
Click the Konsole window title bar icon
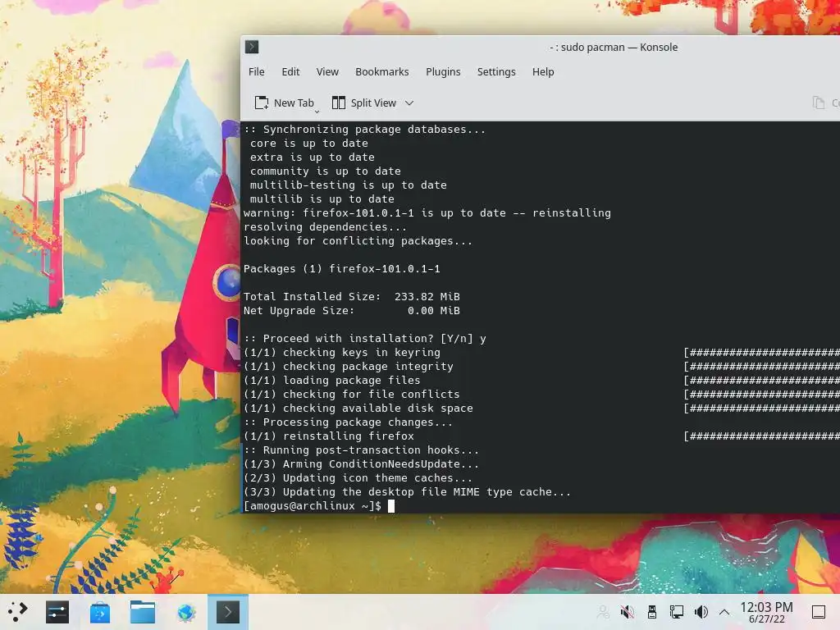[x=252, y=47]
